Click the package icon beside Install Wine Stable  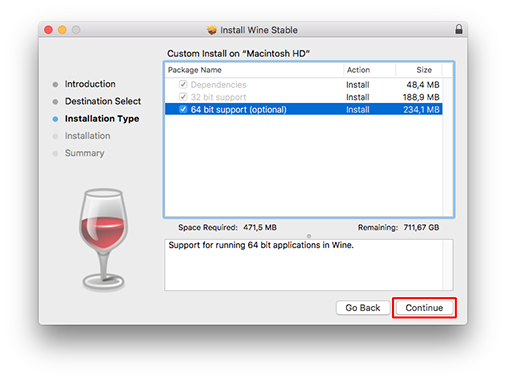coord(212,30)
